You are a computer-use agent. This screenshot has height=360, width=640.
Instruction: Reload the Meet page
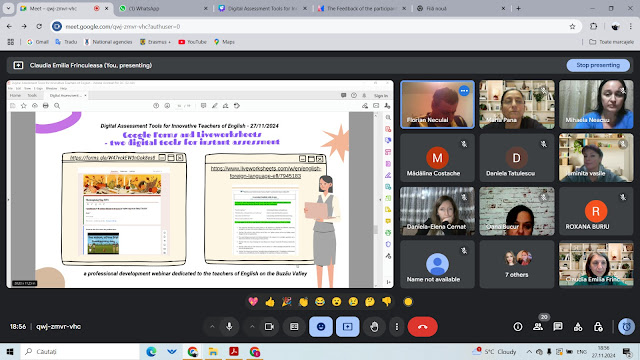[39, 27]
